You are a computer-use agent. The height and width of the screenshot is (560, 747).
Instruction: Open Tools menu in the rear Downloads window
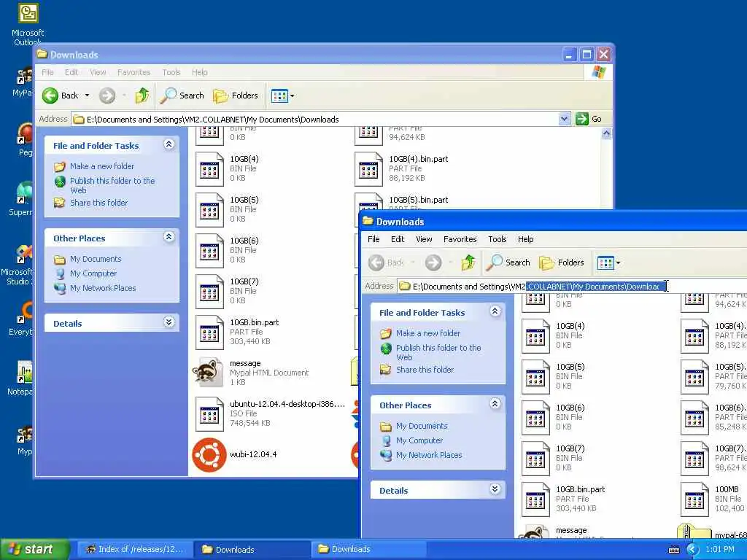click(x=171, y=72)
